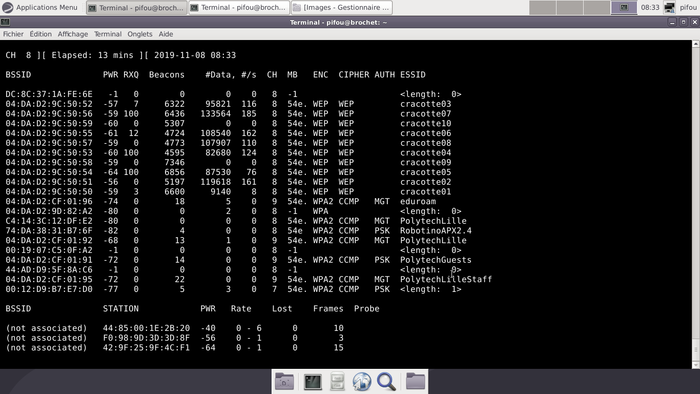The image size is (700, 394).
Task: Open the folder icon at dock end
Action: click(415, 382)
